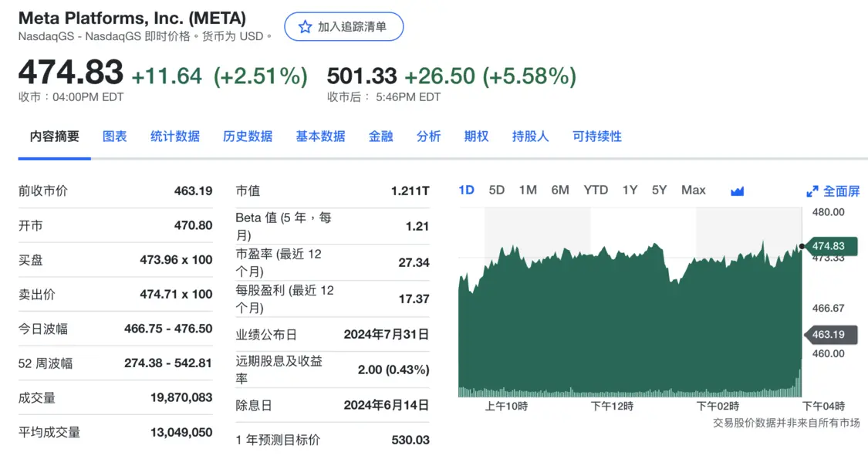This screenshot has width=868, height=459.
Task: Click the fullscreen expand arrows icon
Action: pyautogui.click(x=812, y=191)
